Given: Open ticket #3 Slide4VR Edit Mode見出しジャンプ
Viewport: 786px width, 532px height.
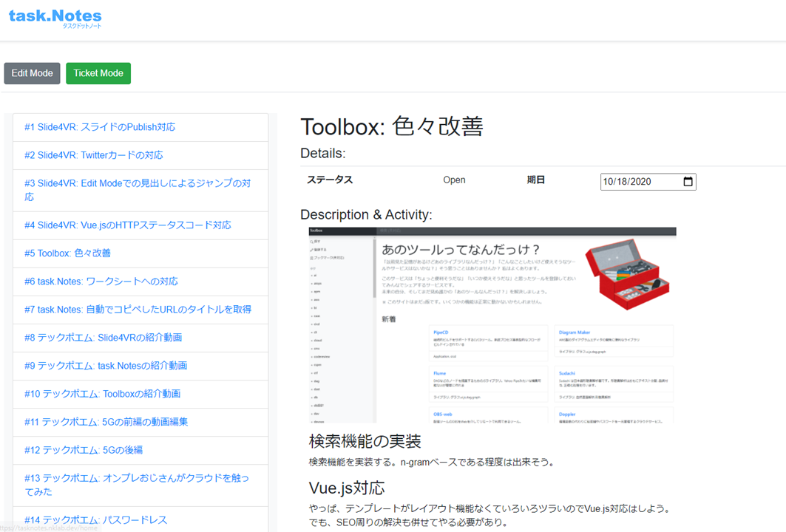Looking at the screenshot, I should click(x=140, y=191).
